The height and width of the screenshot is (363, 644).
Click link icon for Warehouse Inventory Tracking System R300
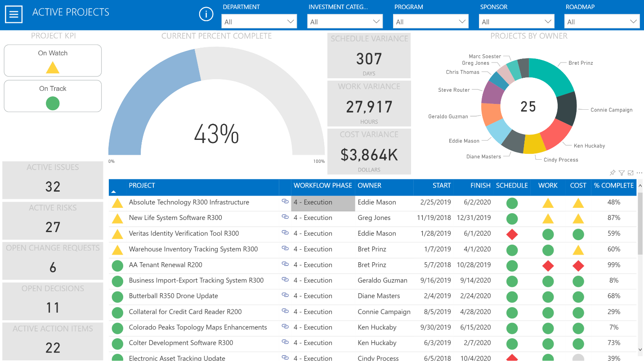[x=285, y=248]
